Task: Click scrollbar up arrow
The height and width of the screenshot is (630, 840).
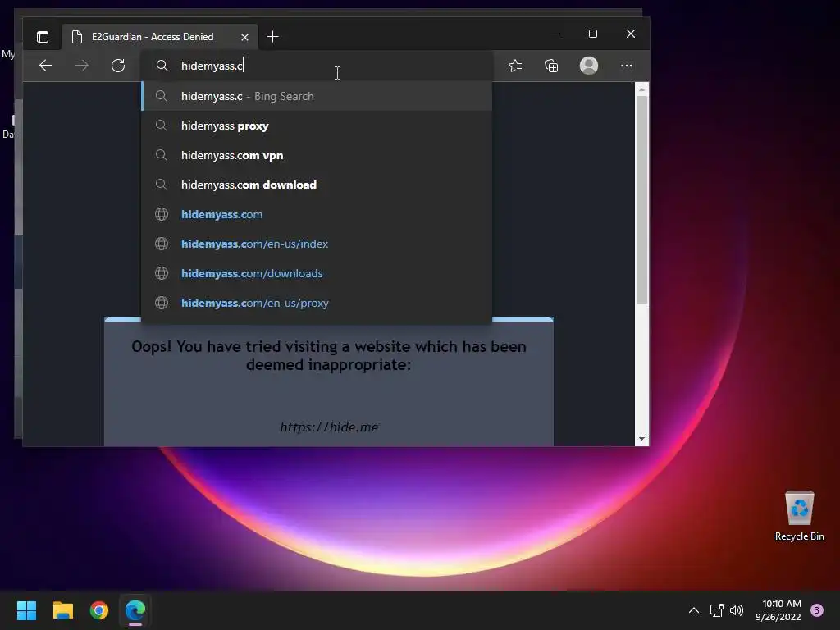Action: coord(641,89)
